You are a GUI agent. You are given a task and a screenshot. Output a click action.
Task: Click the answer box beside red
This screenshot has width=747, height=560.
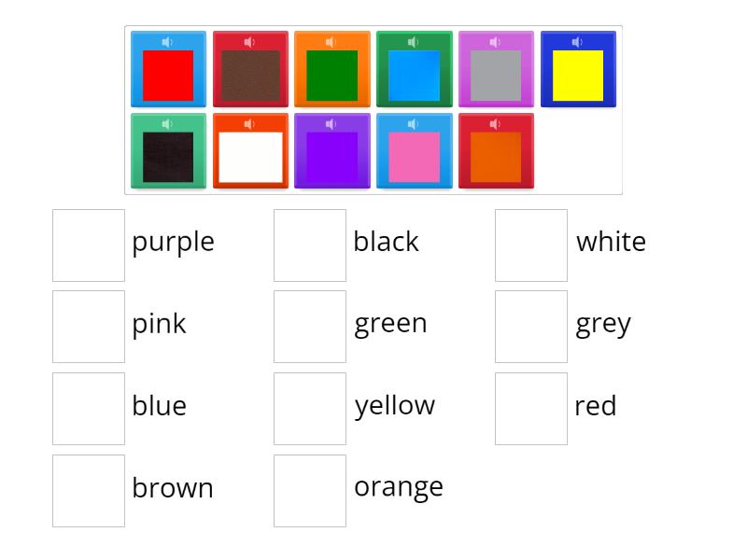[530, 409]
